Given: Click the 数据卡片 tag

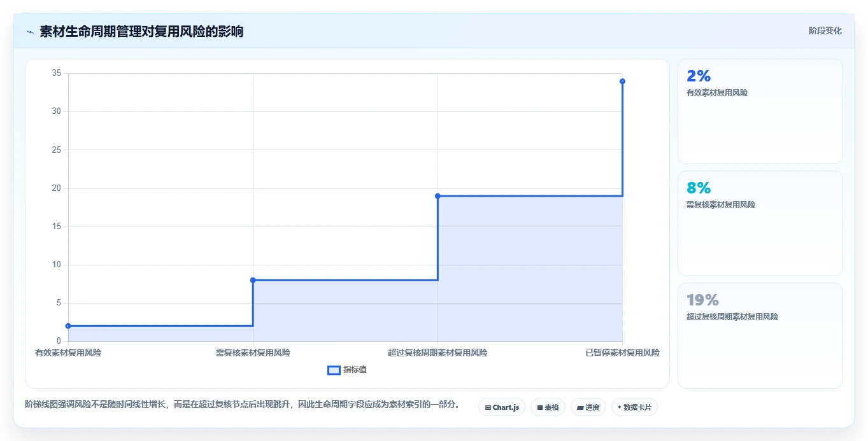Looking at the screenshot, I should 634,407.
